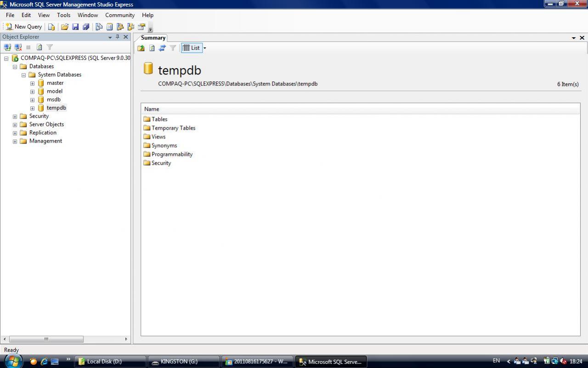
Task: Collapse the Databases tree node
Action: 15,67
